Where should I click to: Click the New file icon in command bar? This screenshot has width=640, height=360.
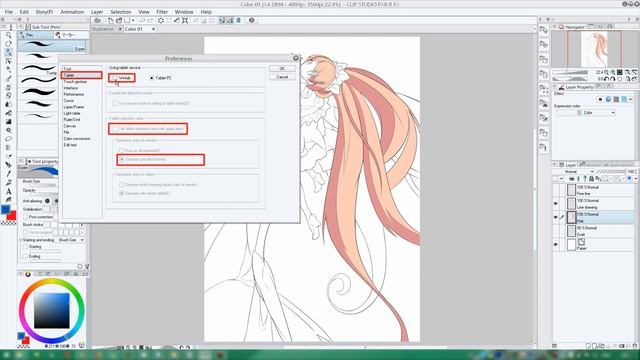click(x=111, y=20)
